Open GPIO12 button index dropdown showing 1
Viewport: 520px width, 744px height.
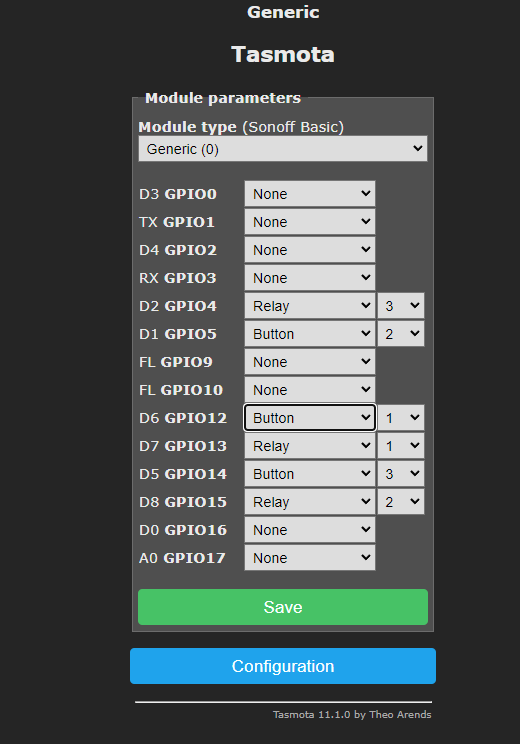click(x=401, y=418)
